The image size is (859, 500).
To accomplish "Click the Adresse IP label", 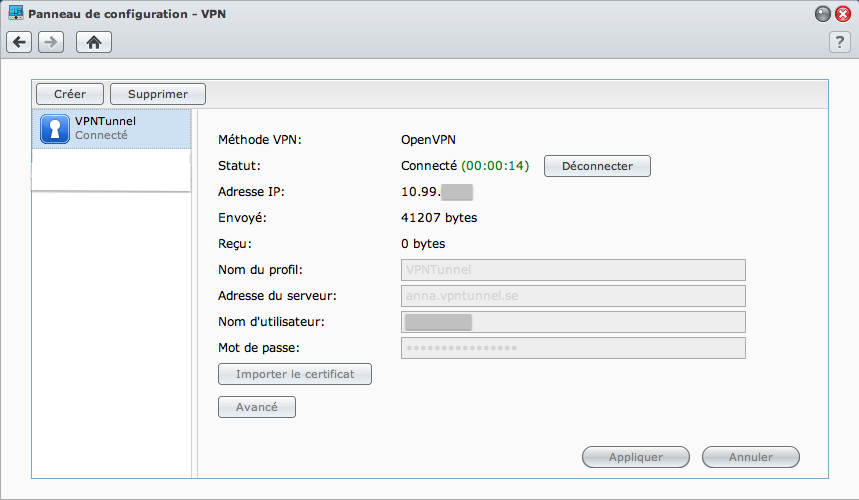I will [251, 192].
